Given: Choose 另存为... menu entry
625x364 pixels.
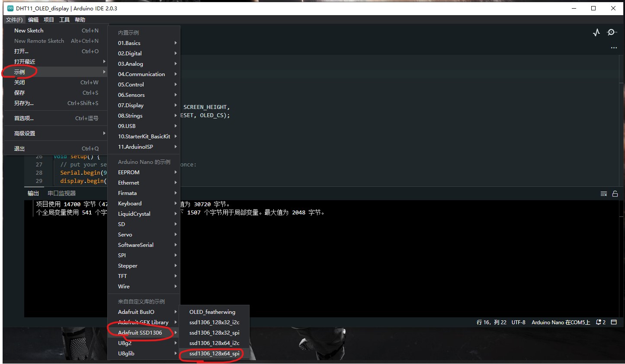Looking at the screenshot, I should click(55, 103).
